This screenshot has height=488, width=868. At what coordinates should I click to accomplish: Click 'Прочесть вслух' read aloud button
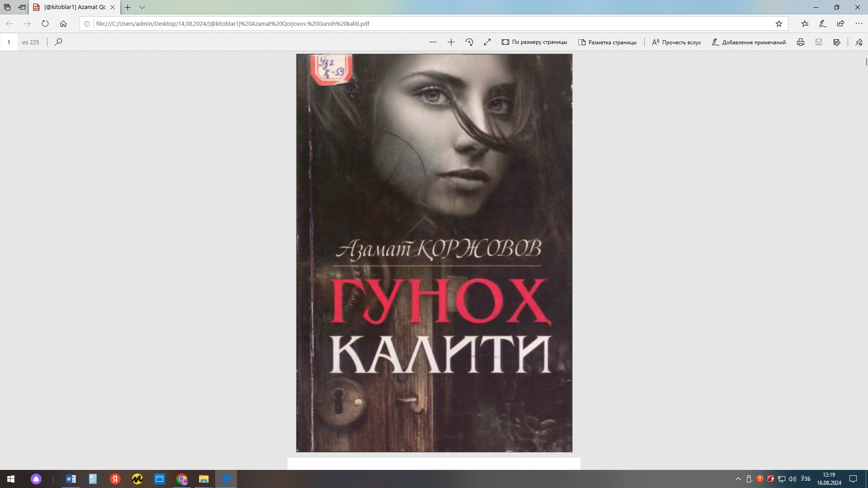(x=676, y=42)
